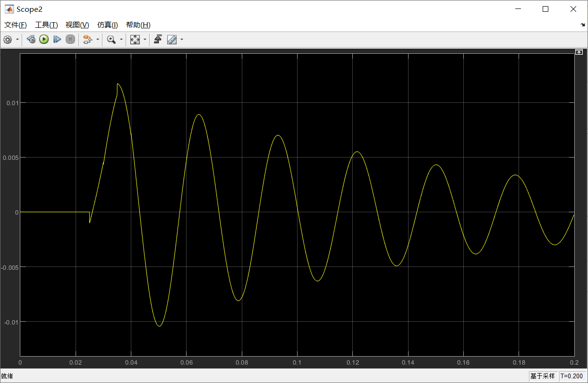
Task: Click the -0.01 y-axis label
Action: [x=12, y=322]
